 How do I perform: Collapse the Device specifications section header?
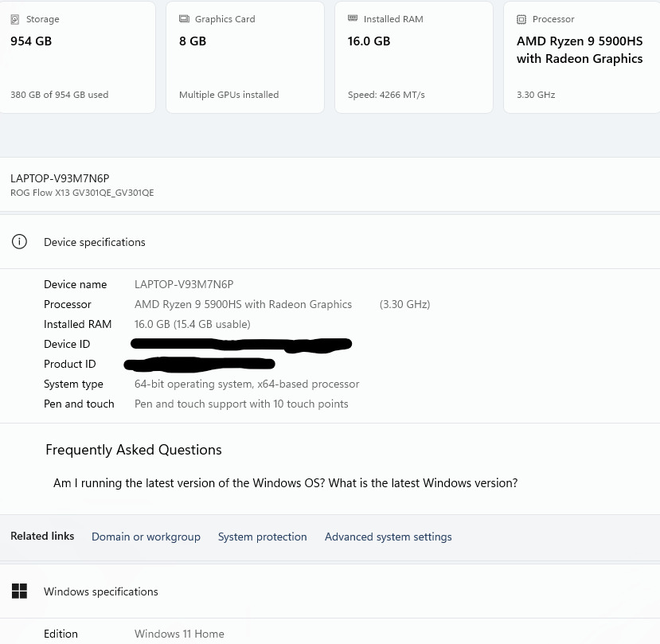(330, 242)
